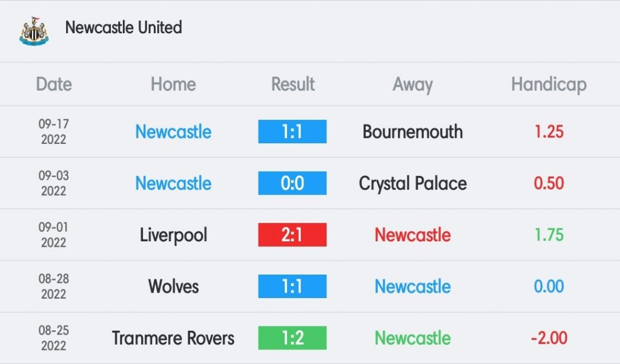This screenshot has height=364, width=620.
Task: Click the 1.25 handicap value
Action: click(549, 131)
